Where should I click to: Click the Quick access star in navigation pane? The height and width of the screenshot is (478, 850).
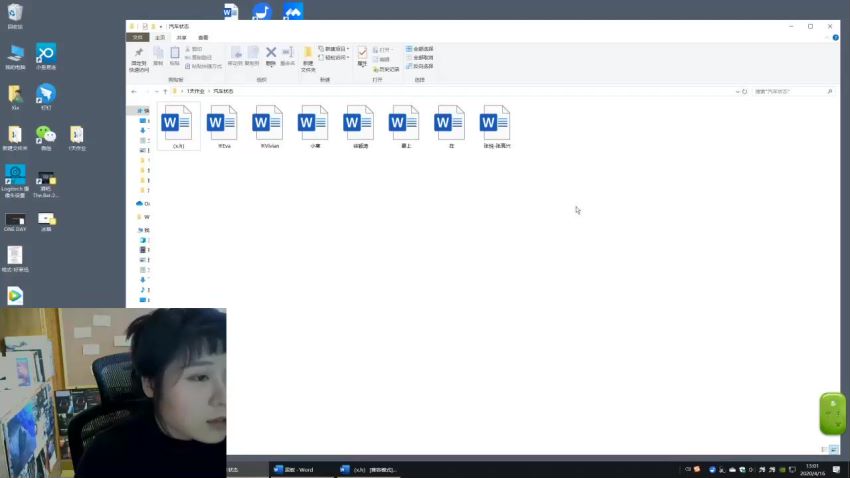pyautogui.click(x=143, y=111)
